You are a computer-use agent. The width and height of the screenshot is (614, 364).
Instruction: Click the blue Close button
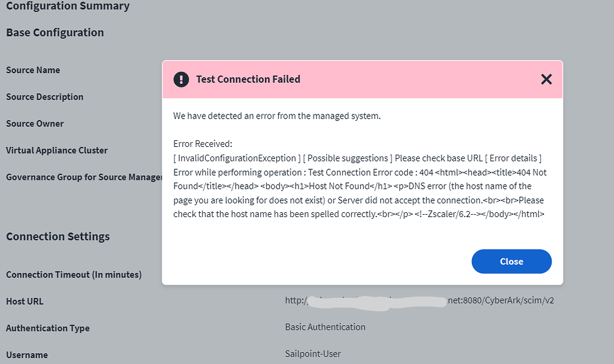tap(511, 261)
